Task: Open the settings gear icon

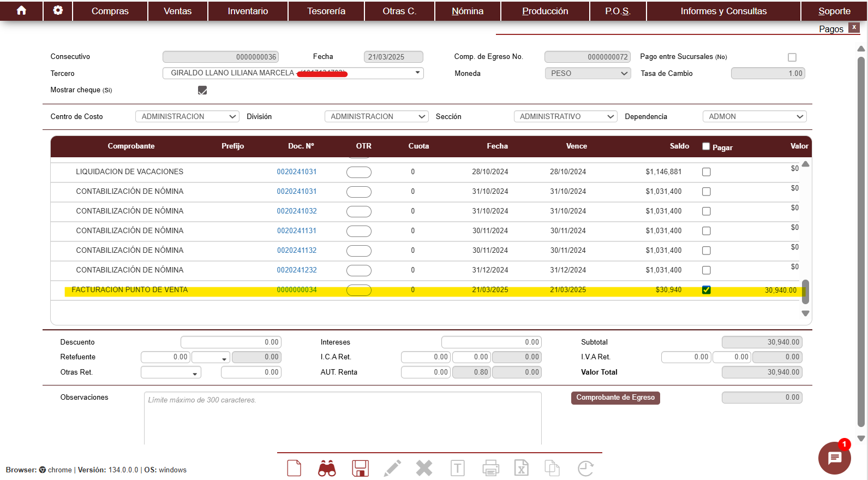Action: pyautogui.click(x=58, y=10)
